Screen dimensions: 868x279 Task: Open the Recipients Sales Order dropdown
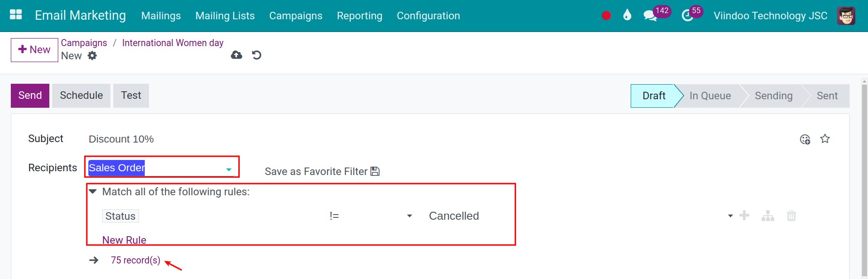coord(228,169)
